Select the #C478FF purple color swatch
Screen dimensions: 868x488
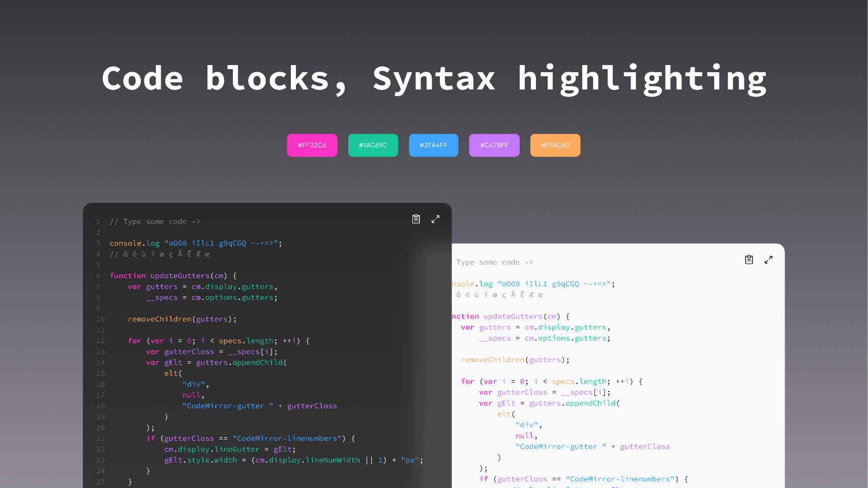click(494, 145)
